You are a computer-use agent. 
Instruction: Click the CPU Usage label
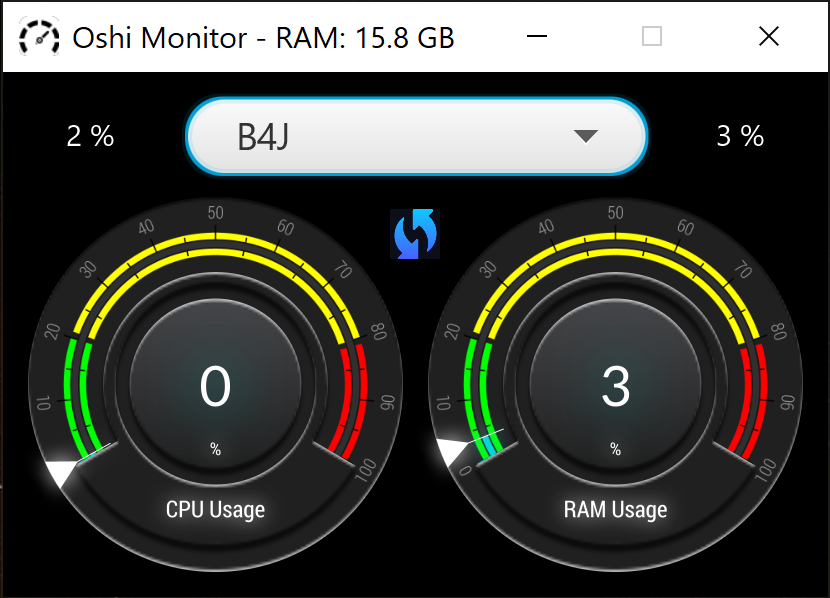[215, 510]
